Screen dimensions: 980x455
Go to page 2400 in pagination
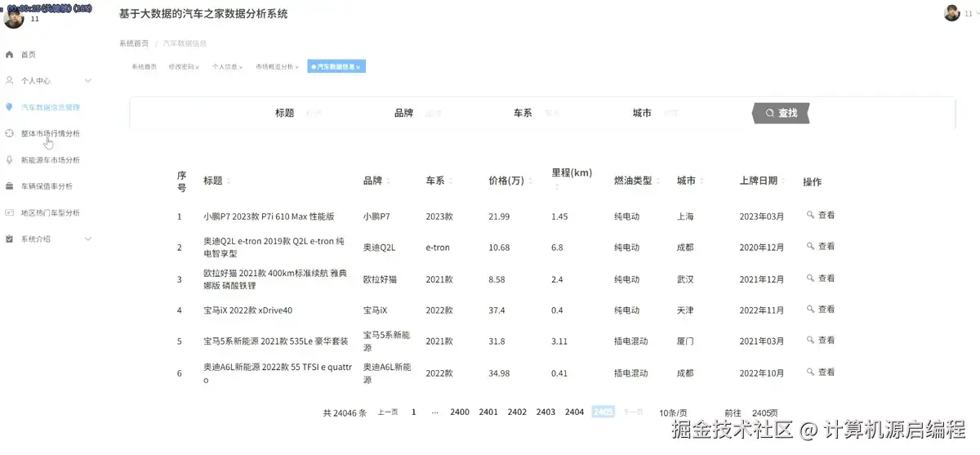click(460, 413)
